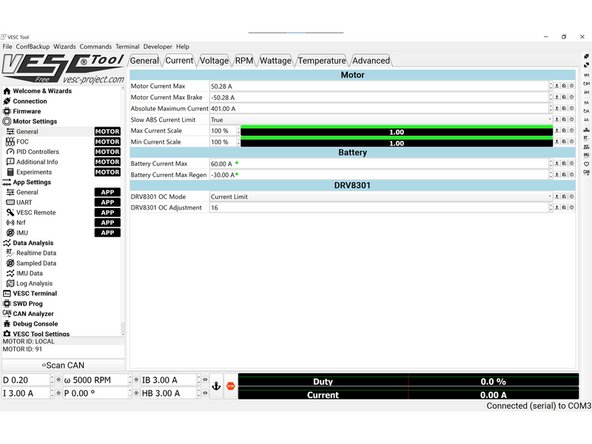Click write app configuration icon in right toolbar

[586, 120]
